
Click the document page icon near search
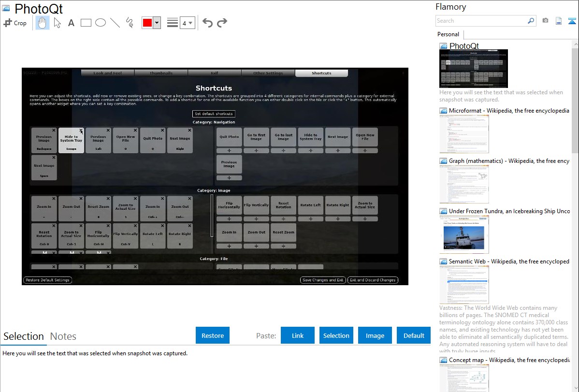point(559,21)
